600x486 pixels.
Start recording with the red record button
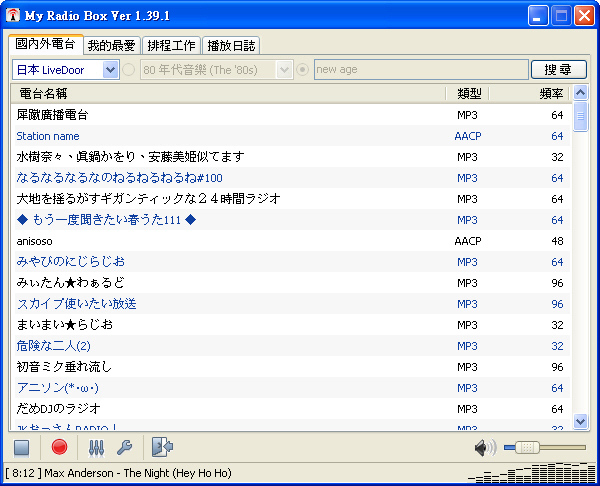tap(59, 447)
